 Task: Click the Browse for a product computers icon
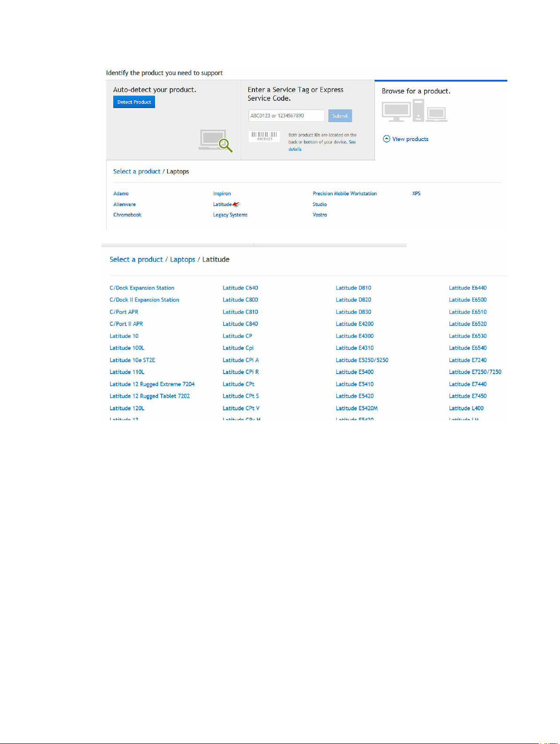414,111
